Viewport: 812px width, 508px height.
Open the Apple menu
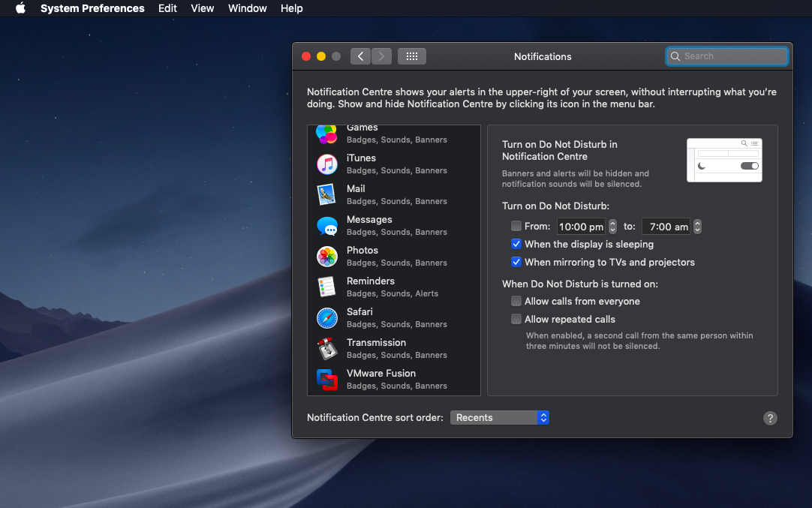point(20,8)
